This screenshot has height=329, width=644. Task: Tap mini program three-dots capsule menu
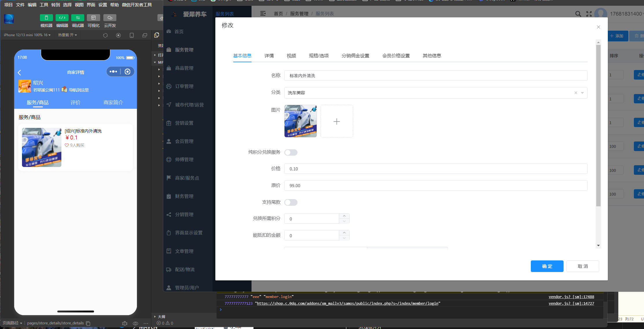113,71
